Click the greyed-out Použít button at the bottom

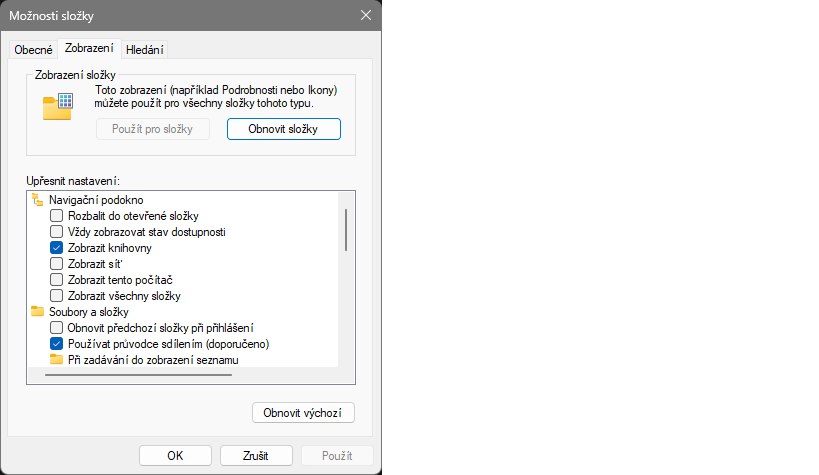point(337,456)
